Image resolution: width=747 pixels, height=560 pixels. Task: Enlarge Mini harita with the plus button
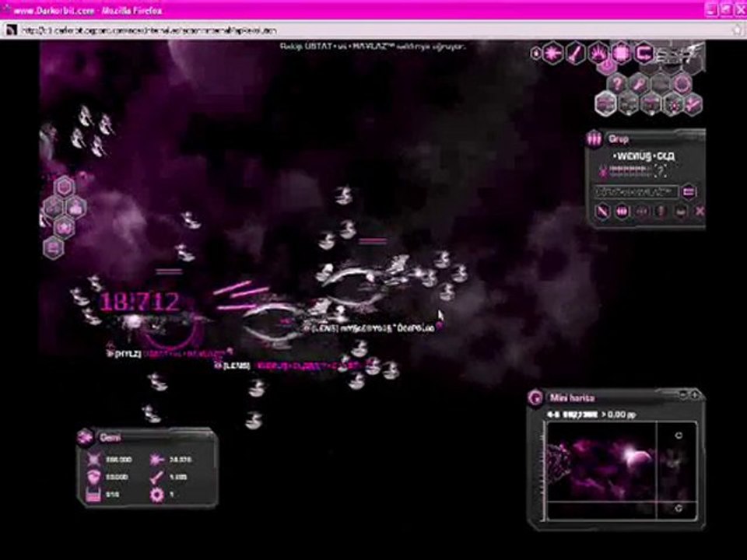click(x=695, y=395)
